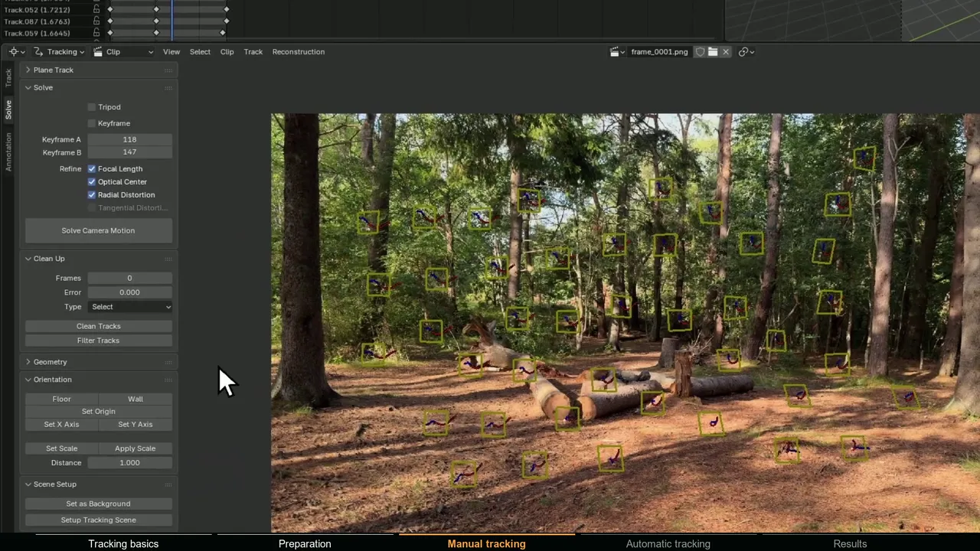Click the Keyframe B value field
The height and width of the screenshot is (551, 980).
pyautogui.click(x=130, y=152)
